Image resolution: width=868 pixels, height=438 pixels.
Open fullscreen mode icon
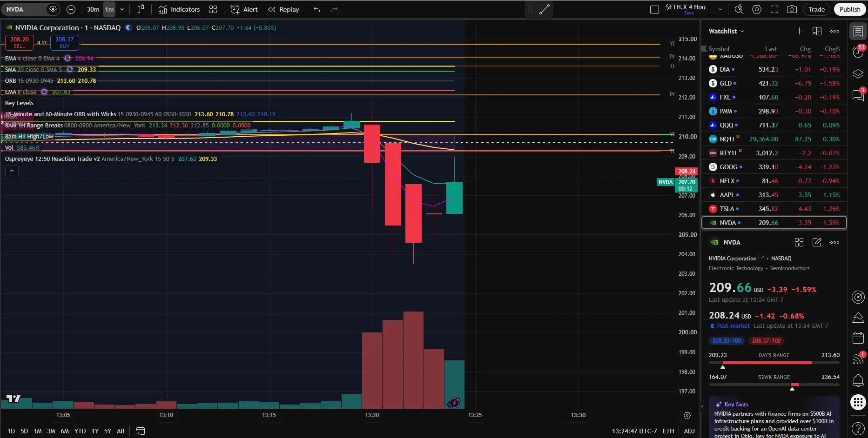coord(774,9)
